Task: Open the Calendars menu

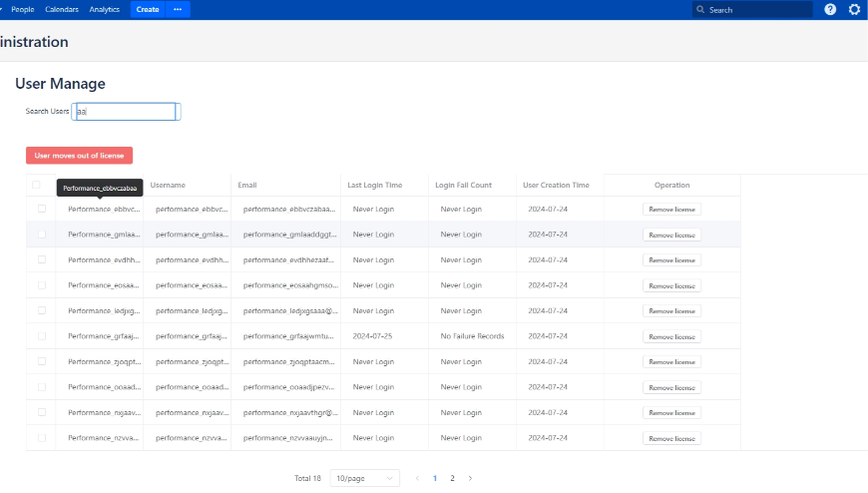Action: [x=62, y=9]
